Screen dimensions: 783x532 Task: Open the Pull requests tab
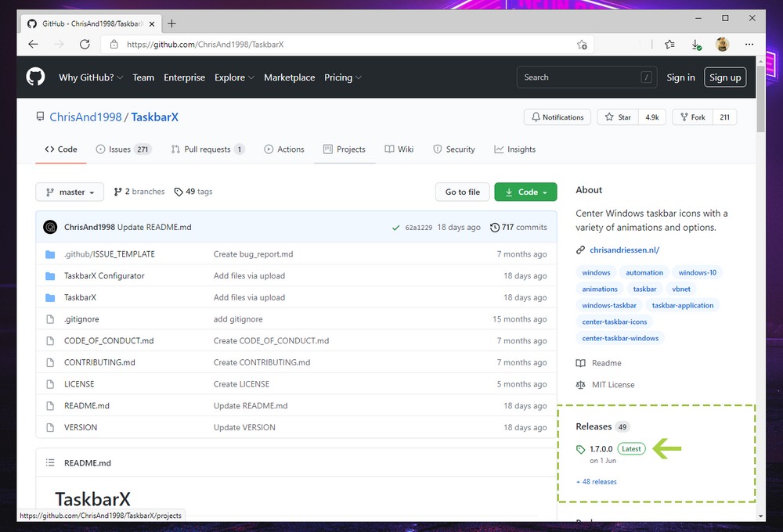(x=207, y=149)
